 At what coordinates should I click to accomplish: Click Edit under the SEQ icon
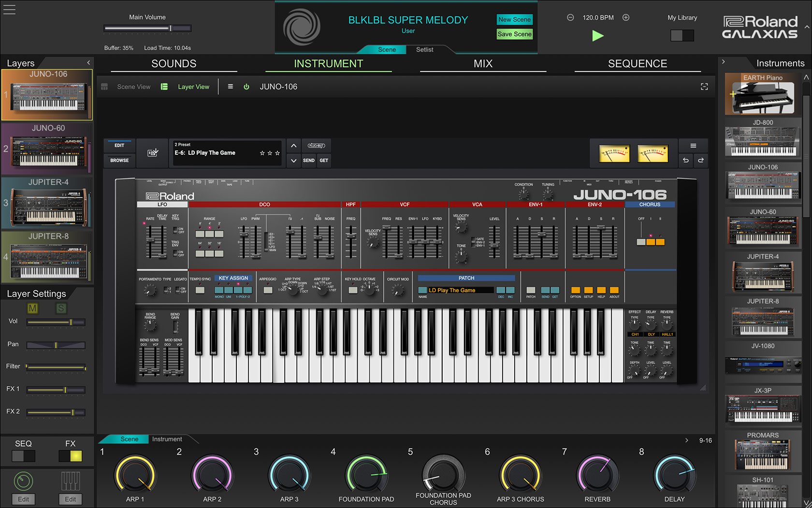pos(23,499)
